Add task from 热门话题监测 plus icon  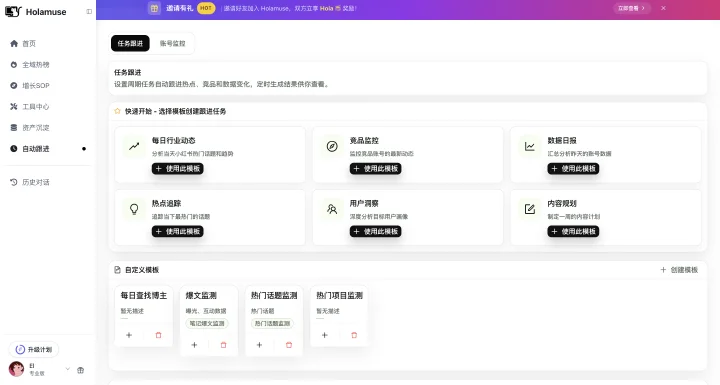click(x=259, y=345)
